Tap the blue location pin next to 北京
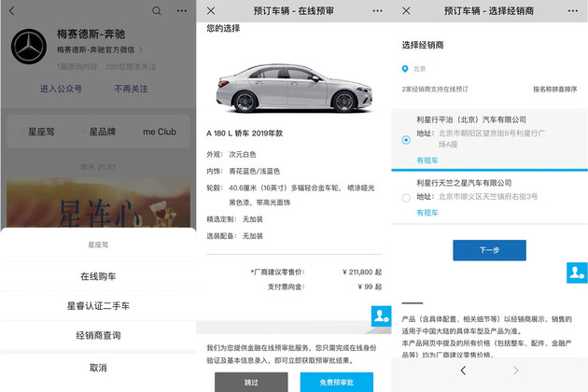Screen dimensions: 588x392 405,69
